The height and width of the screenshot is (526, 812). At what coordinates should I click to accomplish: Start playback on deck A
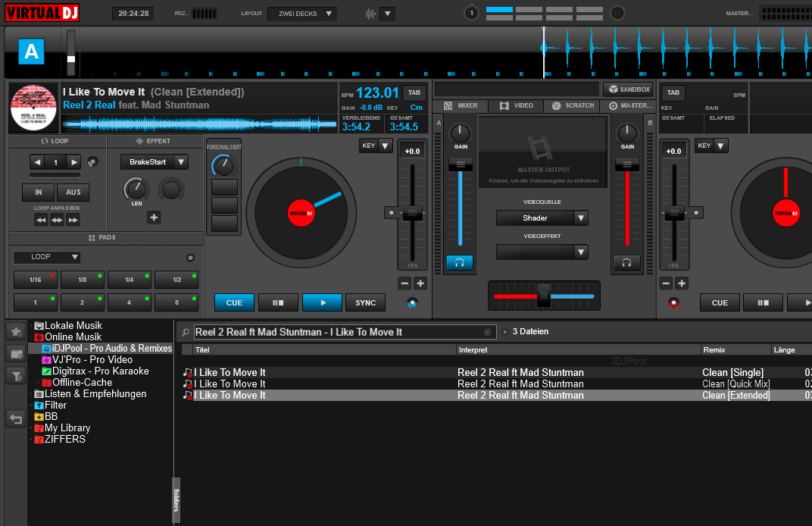[322, 302]
